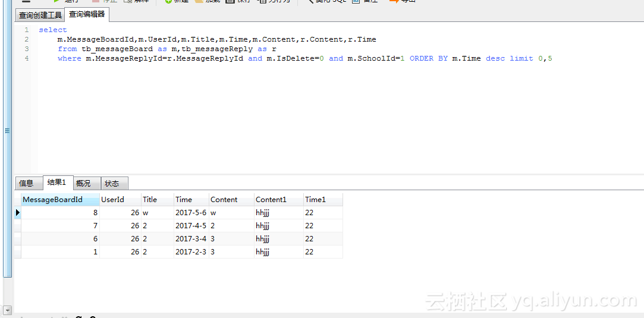Select the Time cell 2017-5-6
Viewport: 644px width, 318px height.
pos(191,213)
